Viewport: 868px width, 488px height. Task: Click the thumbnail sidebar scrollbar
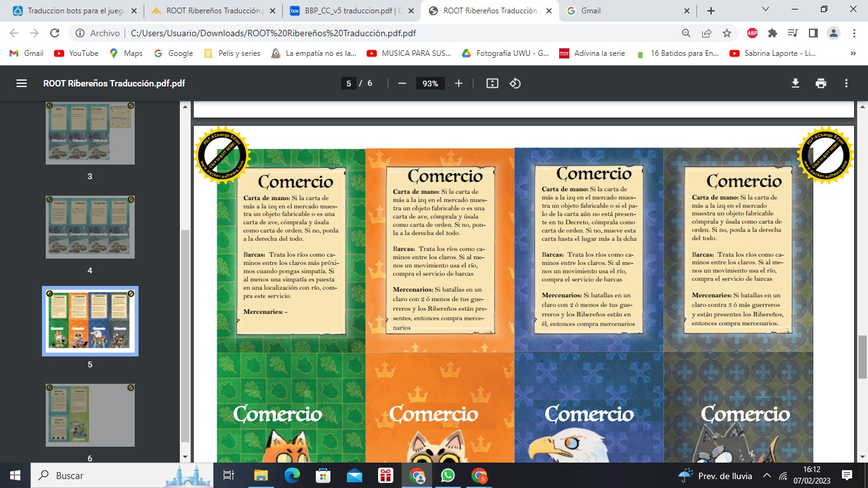(x=186, y=335)
